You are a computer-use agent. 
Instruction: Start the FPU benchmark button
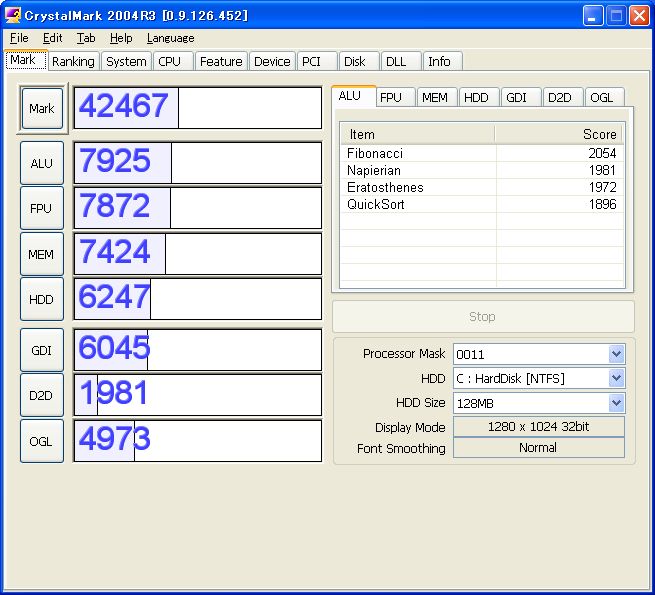(x=42, y=208)
